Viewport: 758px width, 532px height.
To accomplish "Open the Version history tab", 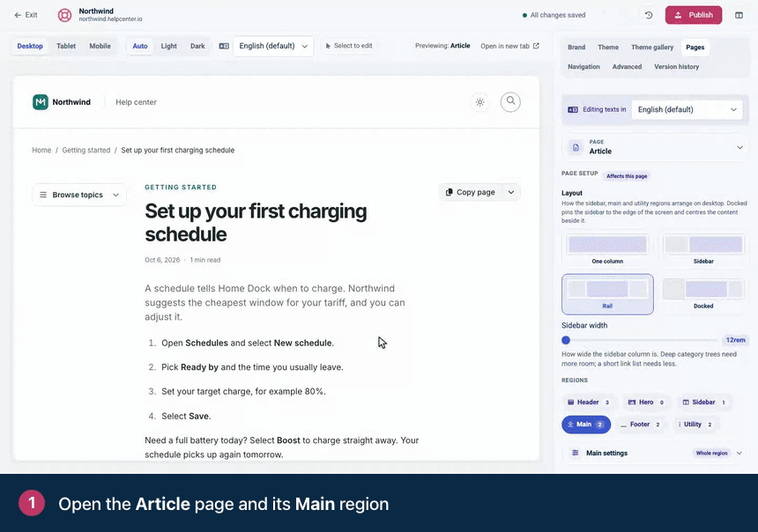I will [676, 67].
